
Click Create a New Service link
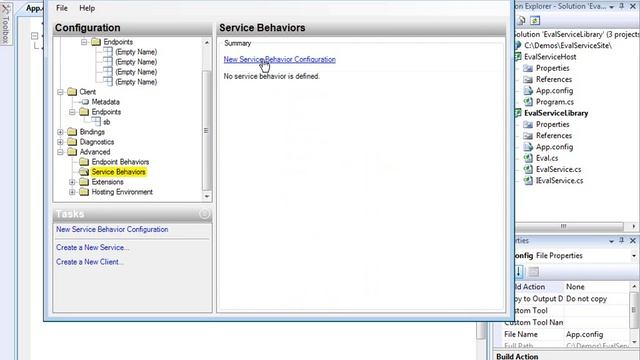pos(93,247)
